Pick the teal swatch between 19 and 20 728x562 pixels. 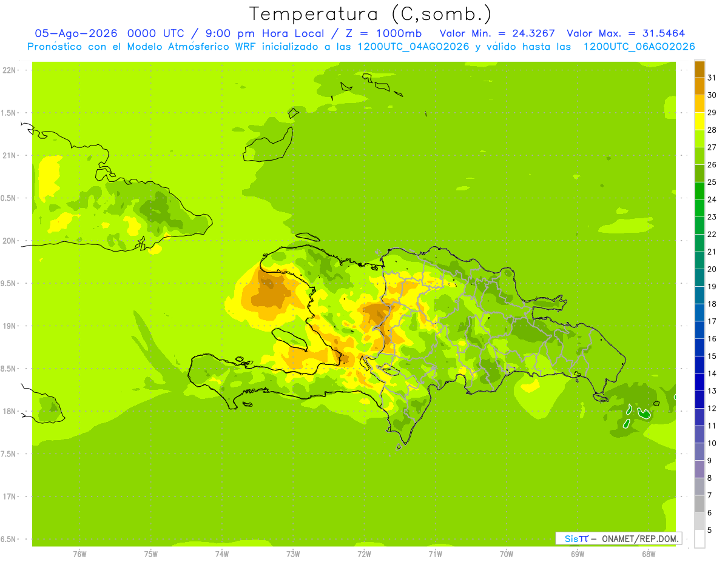point(699,278)
